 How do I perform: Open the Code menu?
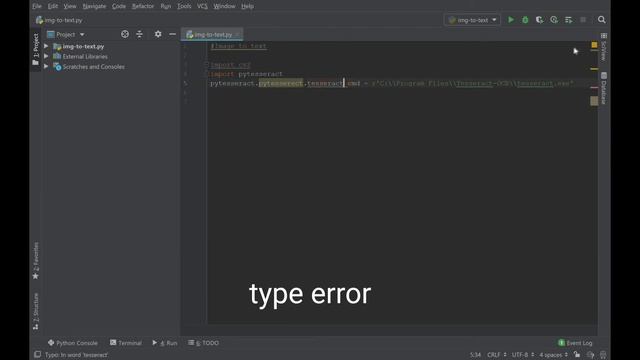pyautogui.click(x=119, y=6)
